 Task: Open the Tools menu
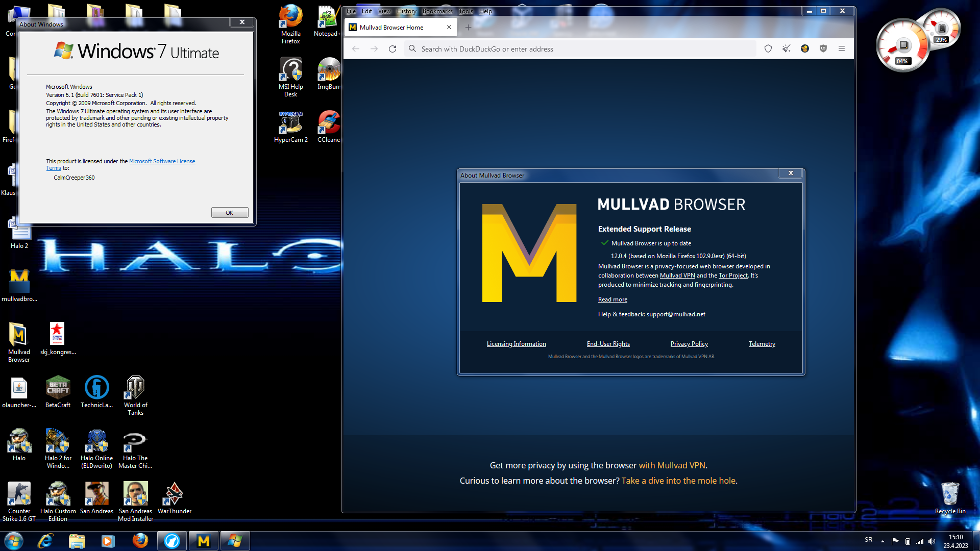pyautogui.click(x=465, y=11)
